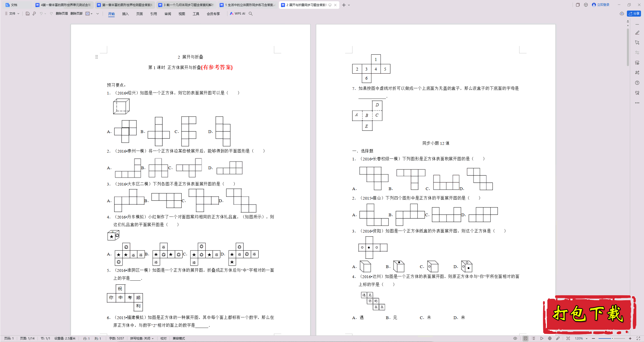The image size is (644, 342).
Task: Click the zoom in plus button
Action: tap(630, 338)
